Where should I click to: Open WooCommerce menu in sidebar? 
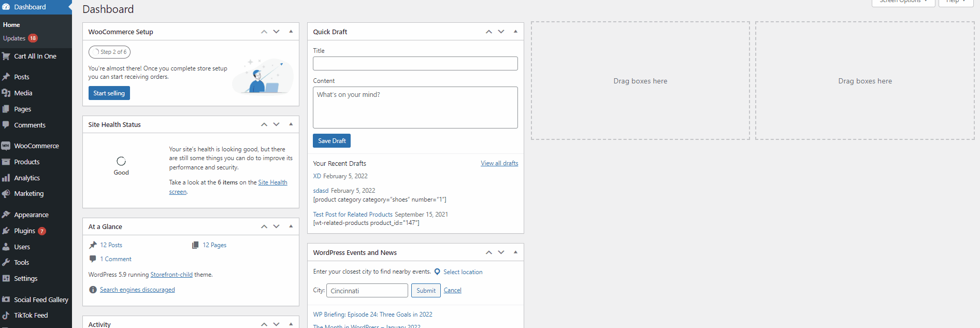pyautogui.click(x=36, y=146)
